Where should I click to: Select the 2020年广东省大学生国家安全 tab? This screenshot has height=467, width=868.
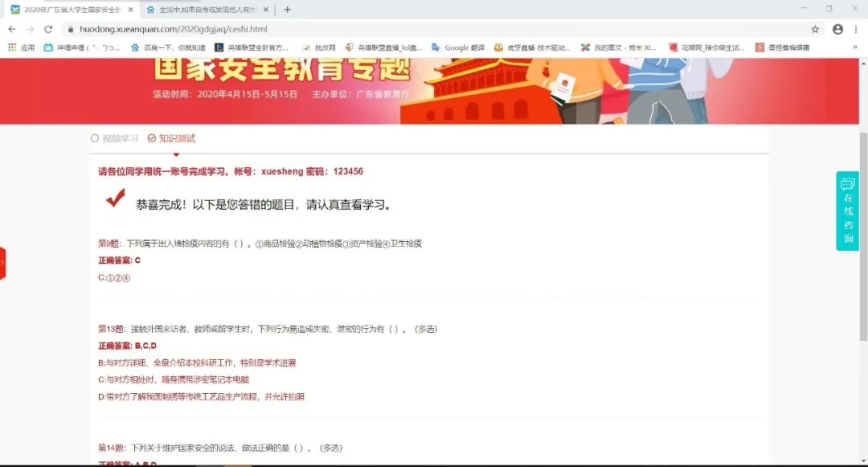tap(72, 10)
